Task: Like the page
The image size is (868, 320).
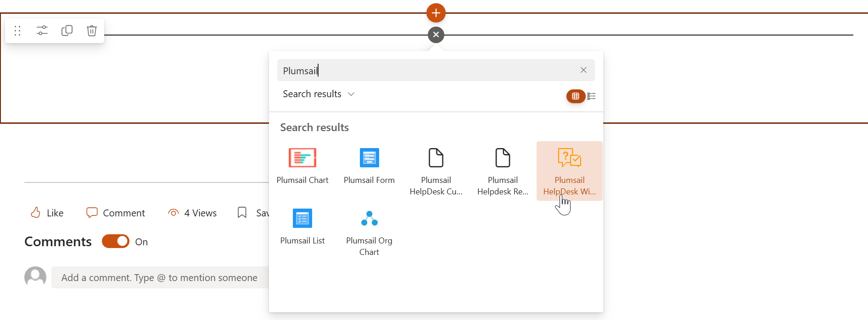Action: tap(47, 213)
